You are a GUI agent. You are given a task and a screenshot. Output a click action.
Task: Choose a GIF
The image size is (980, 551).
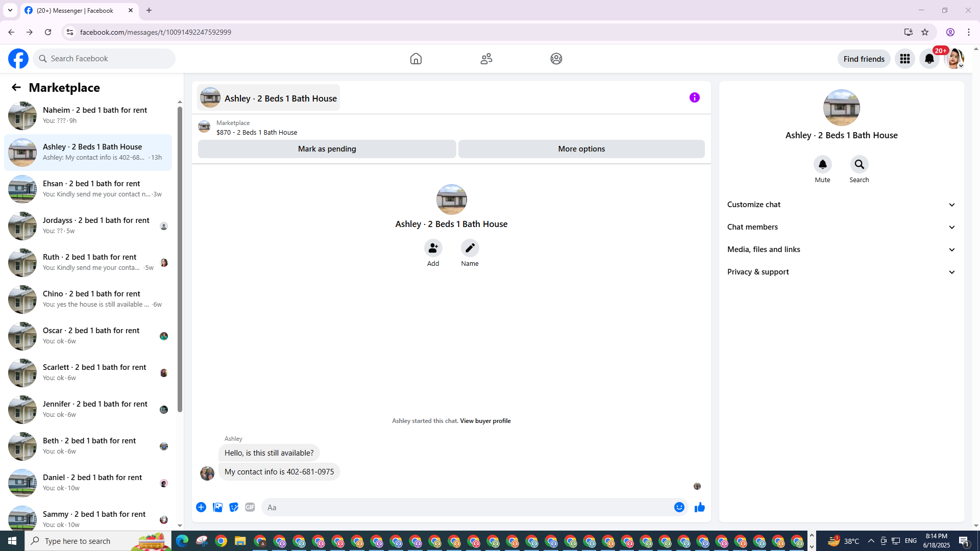click(x=250, y=507)
